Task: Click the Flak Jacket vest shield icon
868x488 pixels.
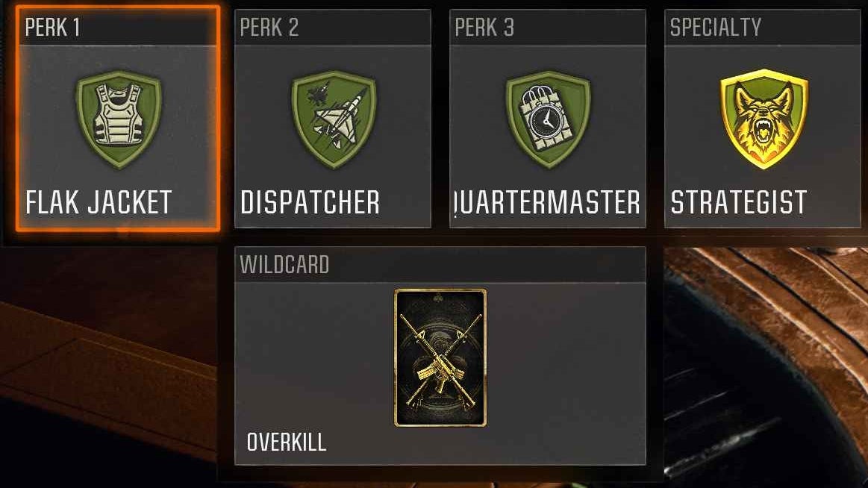Action: pyautogui.click(x=119, y=119)
